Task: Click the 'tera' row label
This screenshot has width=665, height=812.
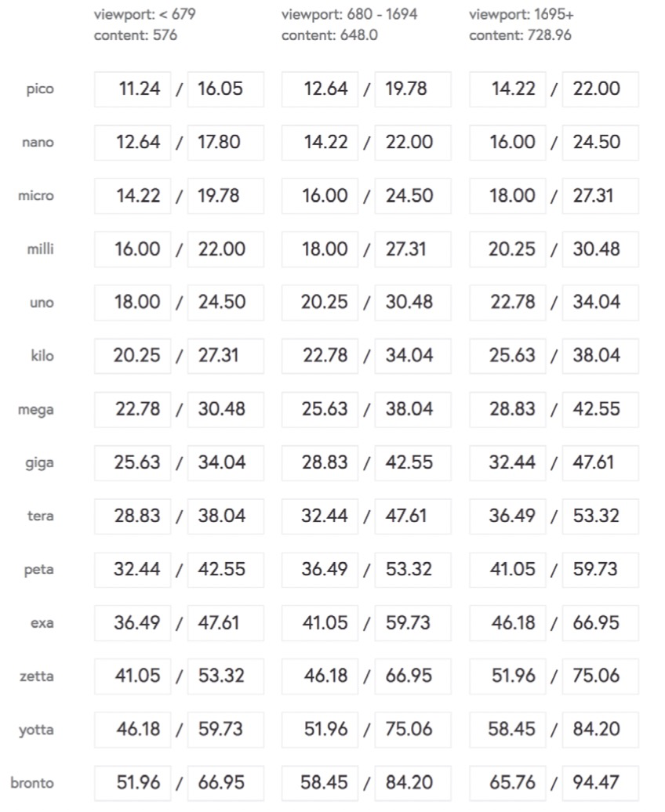Action: tap(41, 516)
